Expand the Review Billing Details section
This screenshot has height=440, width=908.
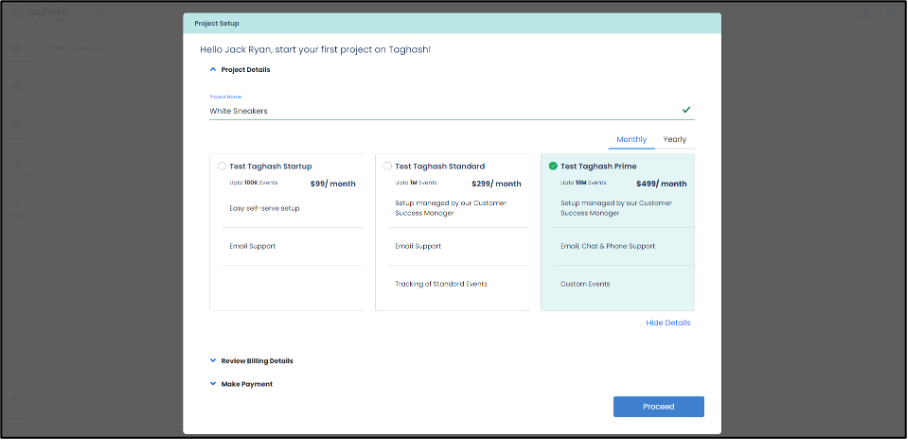(x=251, y=361)
